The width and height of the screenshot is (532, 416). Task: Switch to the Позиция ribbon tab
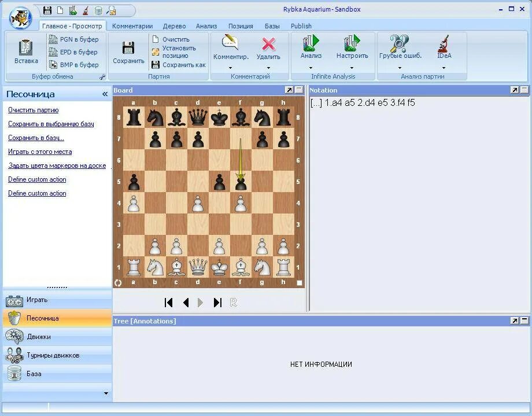coord(241,26)
